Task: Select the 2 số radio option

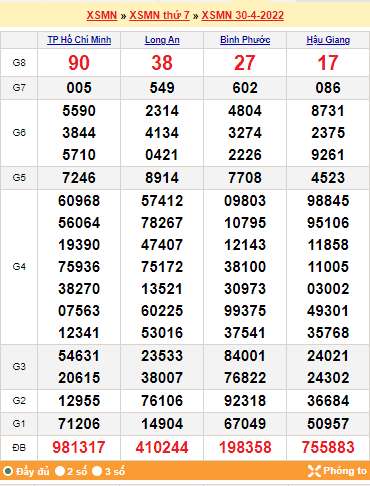Action: [x=60, y=471]
